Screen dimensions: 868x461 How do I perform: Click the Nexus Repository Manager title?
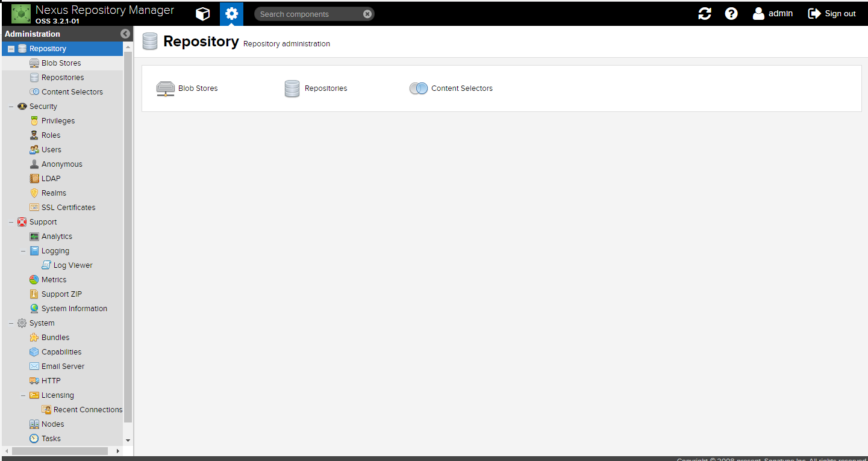(105, 10)
